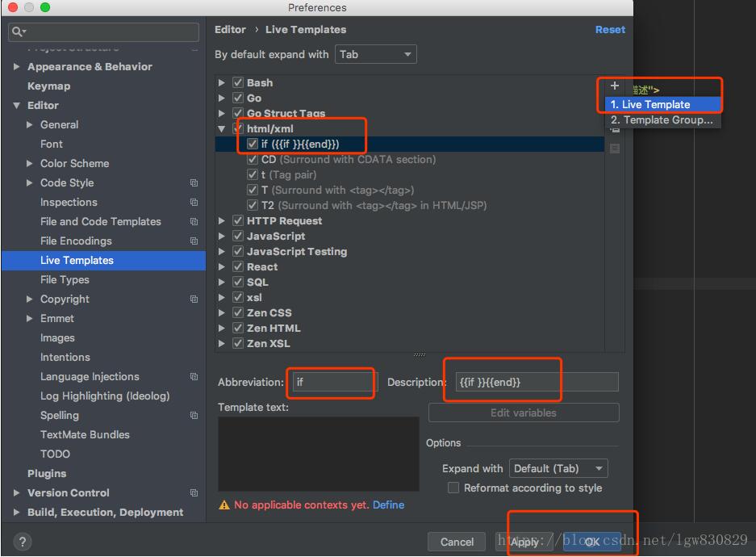Open the By default expand with dropdown
Viewport: 756px width, 557px height.
coord(375,55)
